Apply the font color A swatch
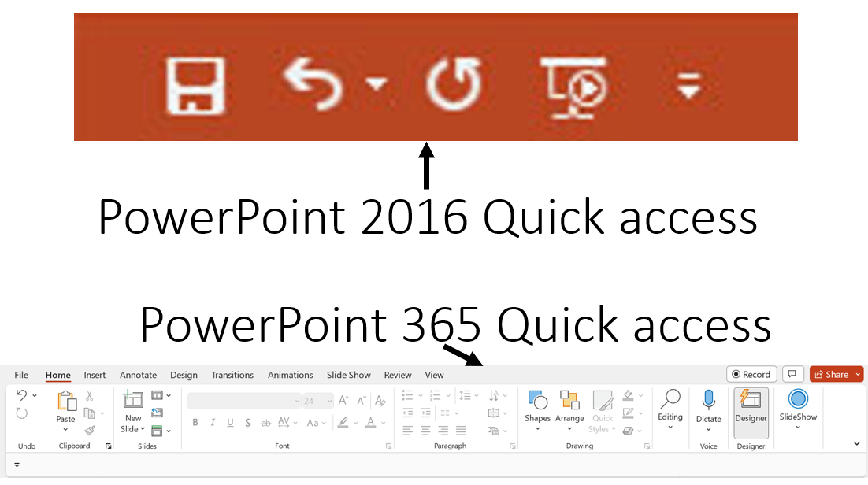Viewport: 868px width, 485px height. [x=371, y=423]
